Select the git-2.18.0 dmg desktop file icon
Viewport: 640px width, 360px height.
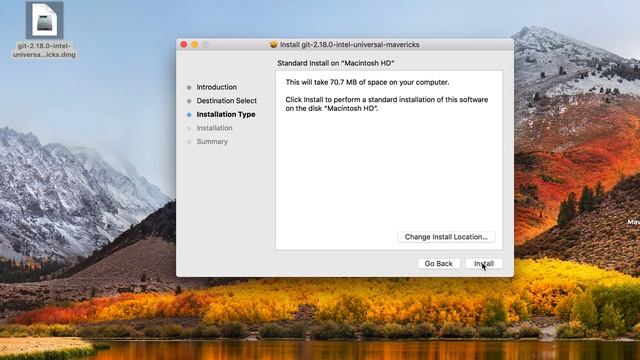[44, 20]
